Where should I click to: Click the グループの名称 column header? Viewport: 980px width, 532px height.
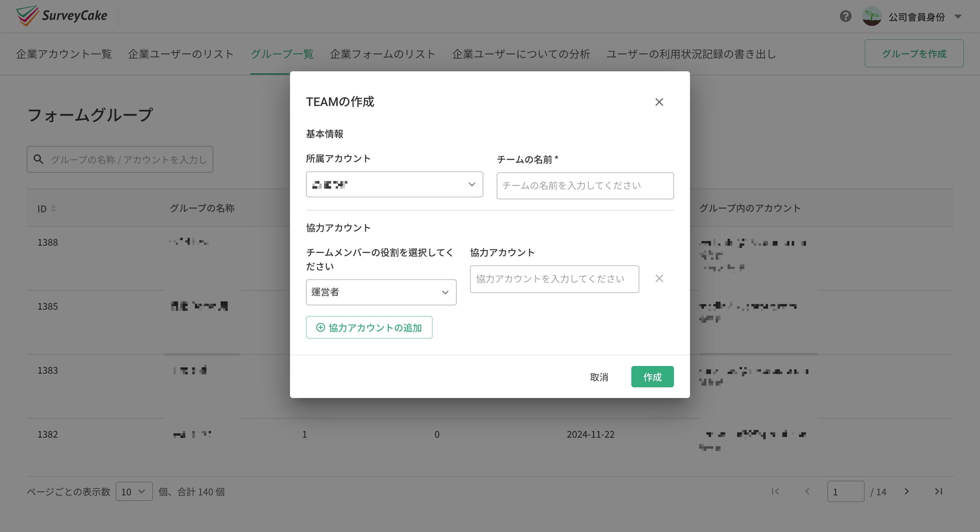(202, 208)
